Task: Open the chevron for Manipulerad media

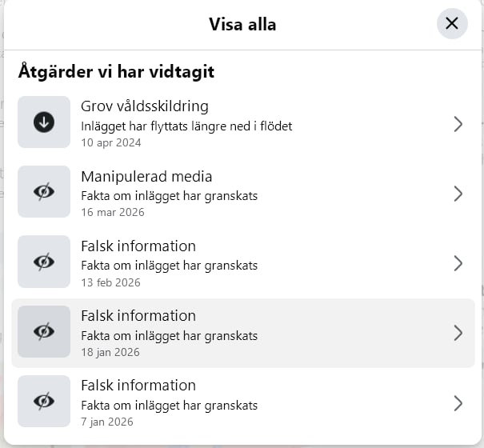Action: point(458,194)
